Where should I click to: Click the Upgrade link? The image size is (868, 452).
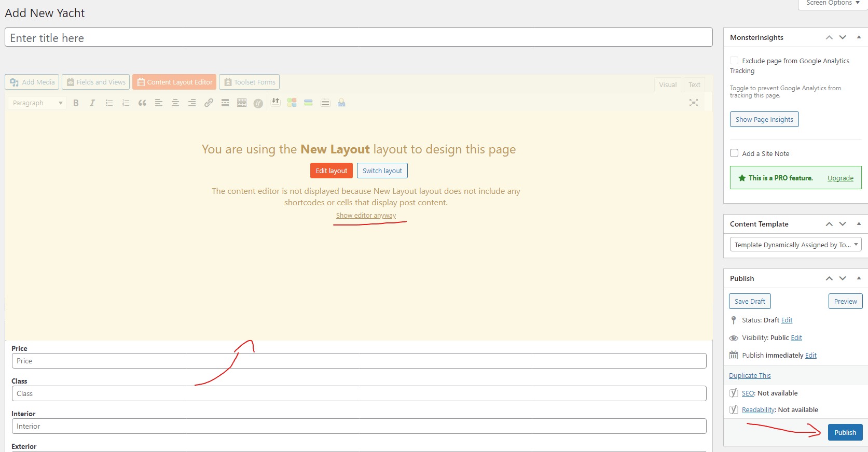[x=841, y=178]
